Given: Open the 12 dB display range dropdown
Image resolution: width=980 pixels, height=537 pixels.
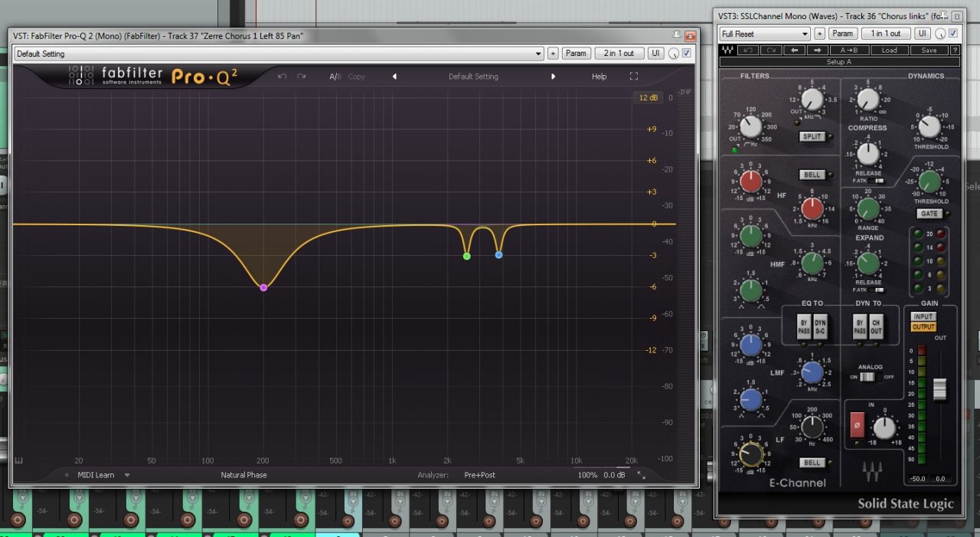Looking at the screenshot, I should click(x=648, y=97).
